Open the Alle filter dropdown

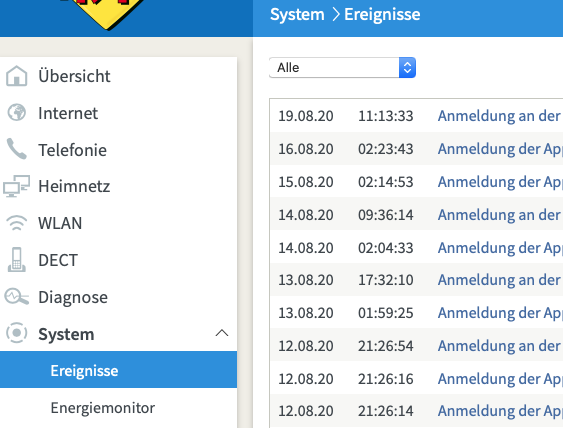342,68
